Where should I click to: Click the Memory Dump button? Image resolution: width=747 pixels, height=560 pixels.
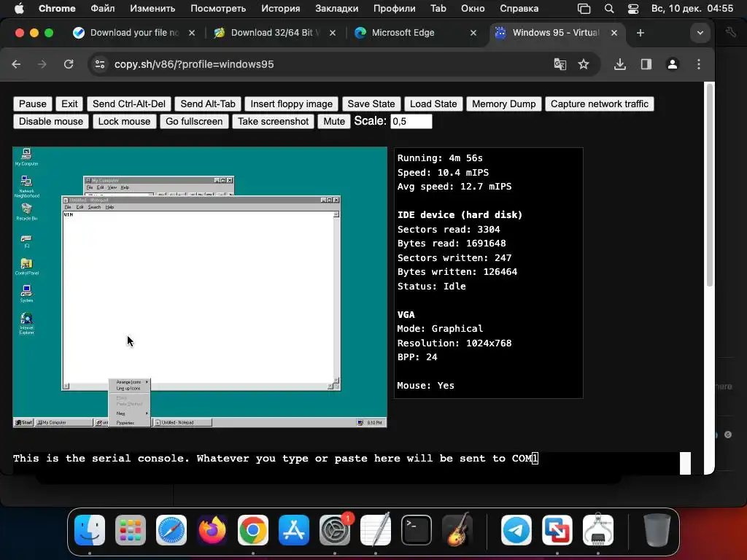pyautogui.click(x=503, y=104)
